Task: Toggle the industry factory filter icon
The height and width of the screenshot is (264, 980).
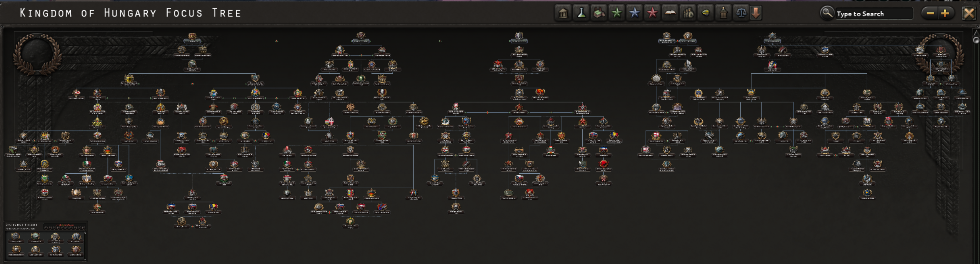Action: point(599,13)
